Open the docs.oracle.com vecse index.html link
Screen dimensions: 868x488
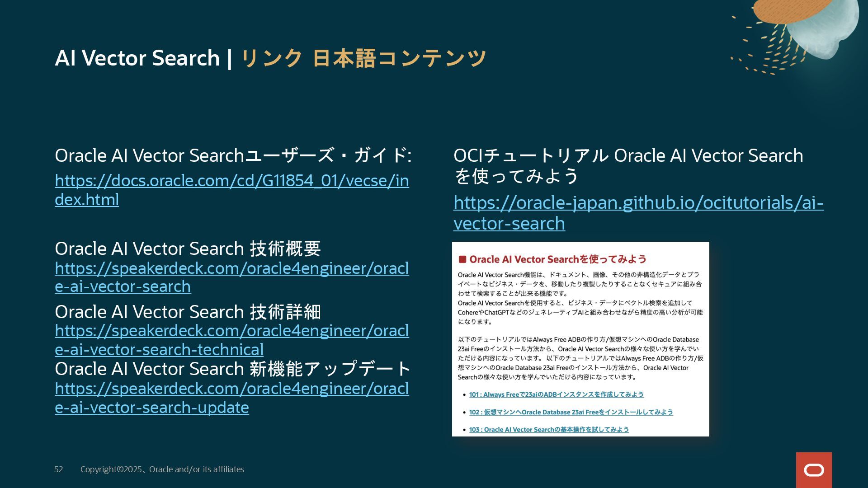(232, 190)
